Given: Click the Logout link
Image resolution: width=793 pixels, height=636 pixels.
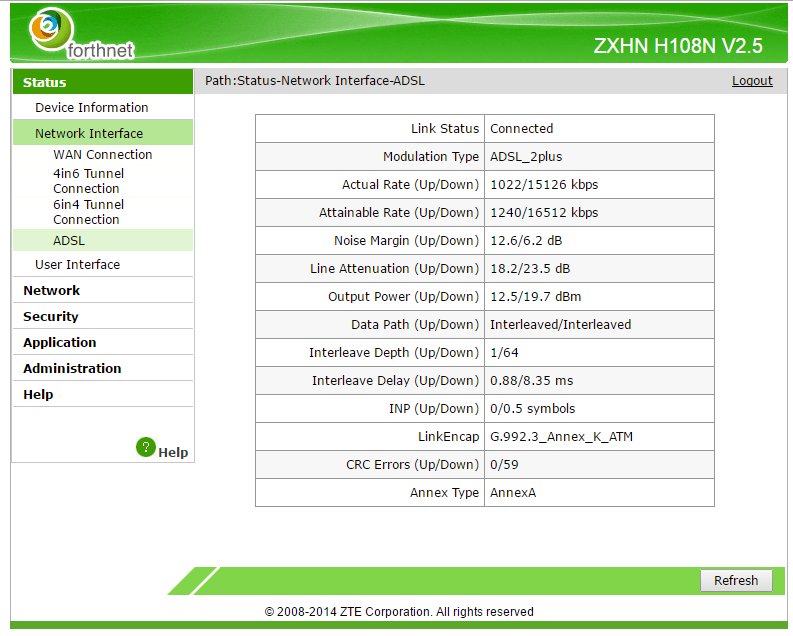Looking at the screenshot, I should pyautogui.click(x=752, y=81).
